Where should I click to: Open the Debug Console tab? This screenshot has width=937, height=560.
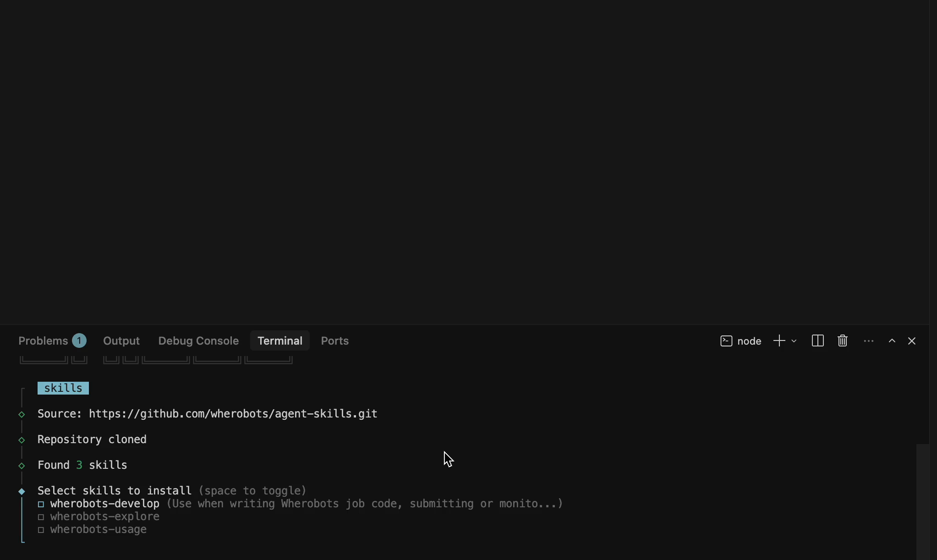pyautogui.click(x=198, y=341)
